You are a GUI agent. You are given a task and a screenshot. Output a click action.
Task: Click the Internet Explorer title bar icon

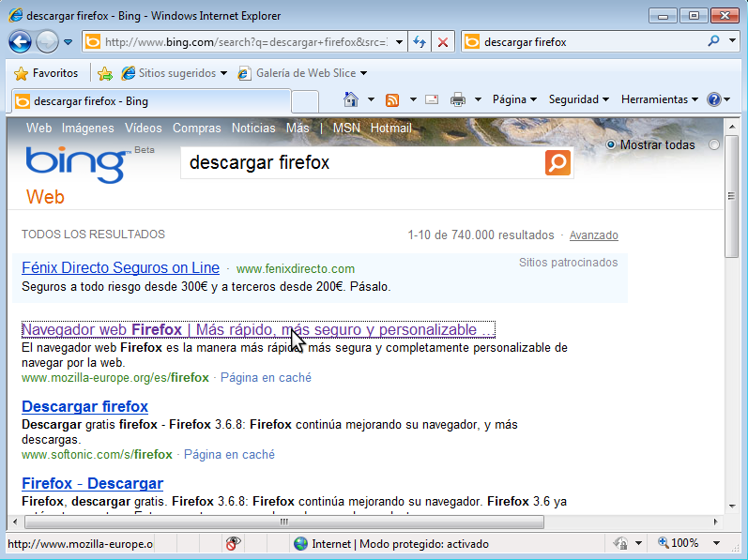click(x=16, y=15)
